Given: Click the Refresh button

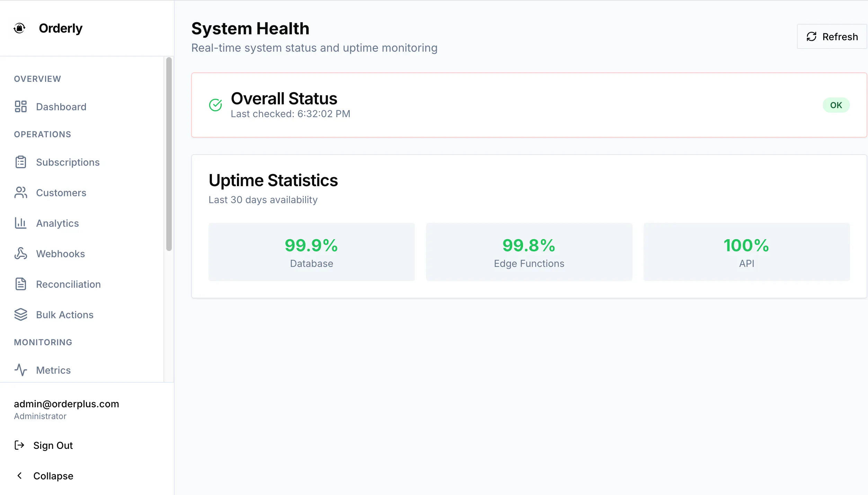Looking at the screenshot, I should 832,37.
